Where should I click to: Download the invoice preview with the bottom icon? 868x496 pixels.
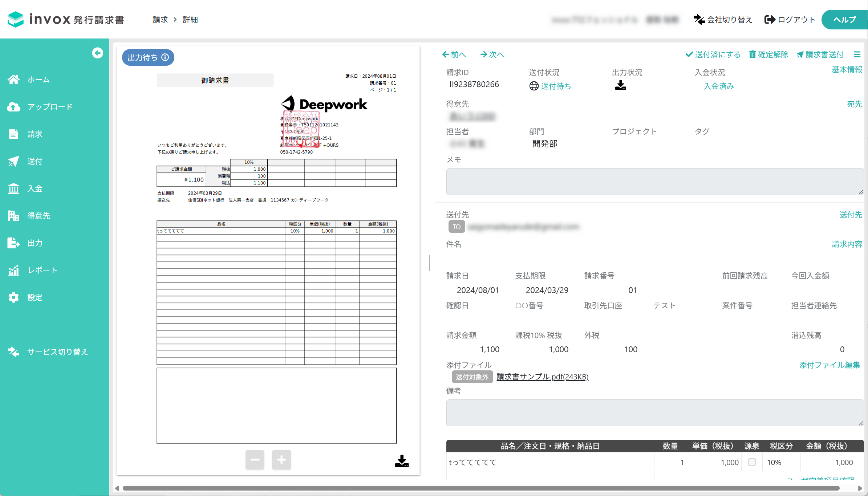(402, 461)
